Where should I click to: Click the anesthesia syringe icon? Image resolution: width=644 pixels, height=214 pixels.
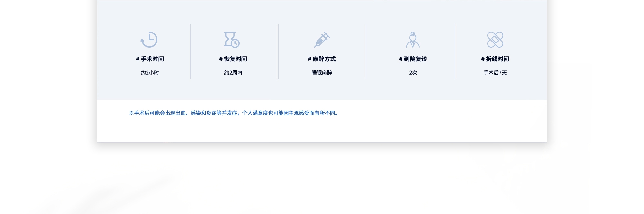322,40
